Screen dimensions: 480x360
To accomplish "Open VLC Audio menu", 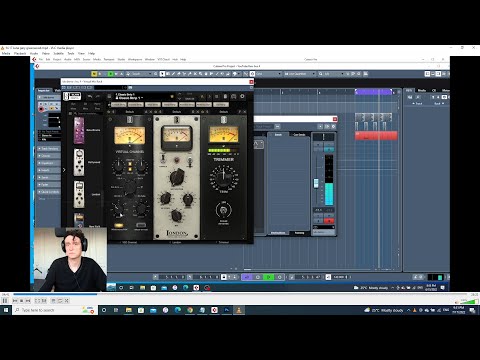I will pyautogui.click(x=34, y=53).
